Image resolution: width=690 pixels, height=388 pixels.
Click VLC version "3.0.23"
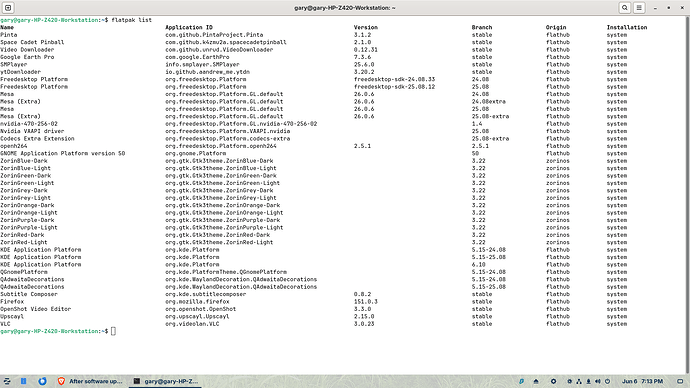click(x=364, y=324)
